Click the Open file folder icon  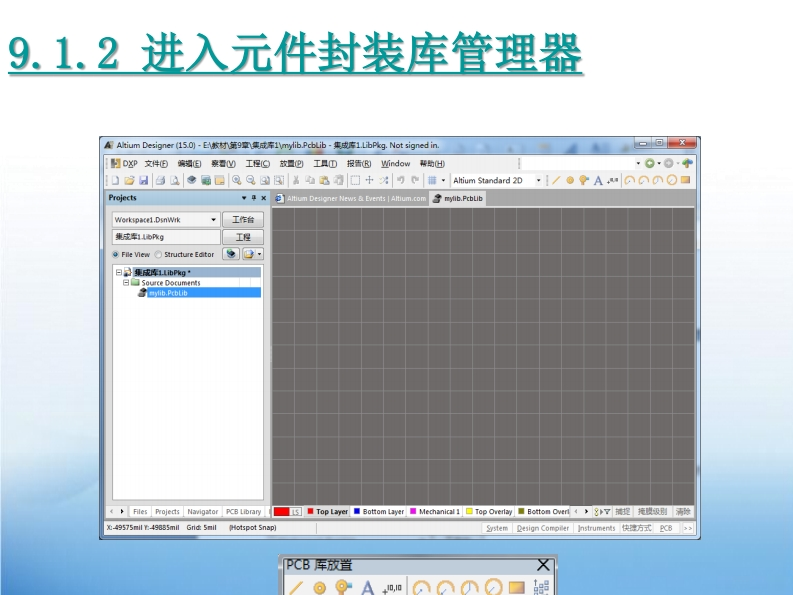[x=129, y=180]
